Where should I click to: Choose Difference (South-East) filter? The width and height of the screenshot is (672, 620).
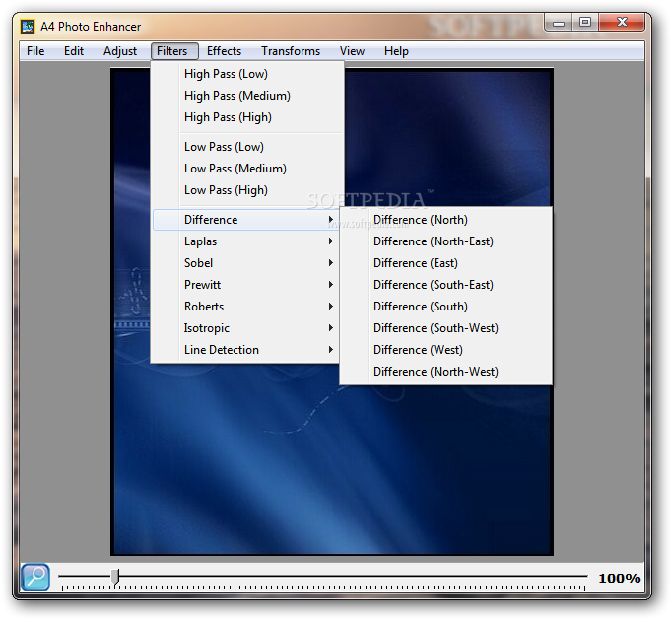coord(445,285)
